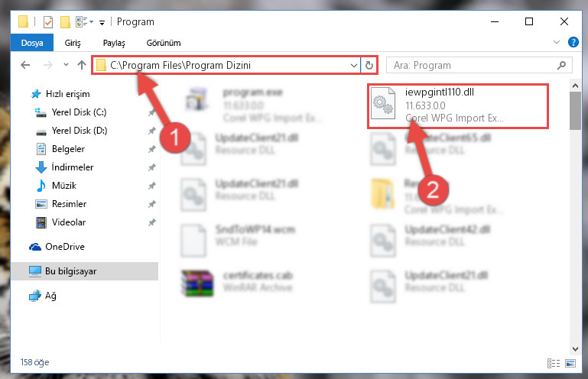This screenshot has height=379, width=588.
Task: Select İndirmeler in quick access
Action: tap(73, 167)
